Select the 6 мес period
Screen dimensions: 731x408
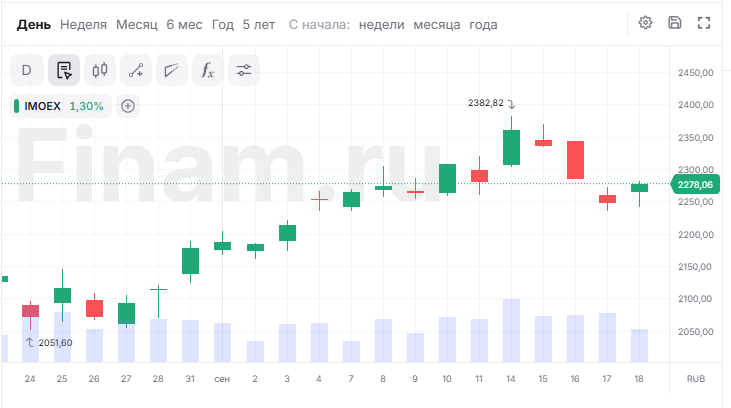click(185, 25)
